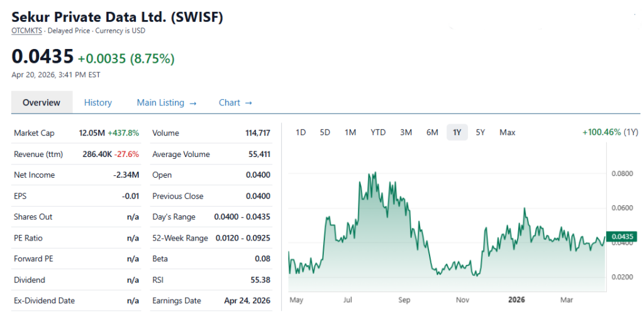Go to Main Listing link
Viewport: 644px width, 314px height.
point(167,102)
